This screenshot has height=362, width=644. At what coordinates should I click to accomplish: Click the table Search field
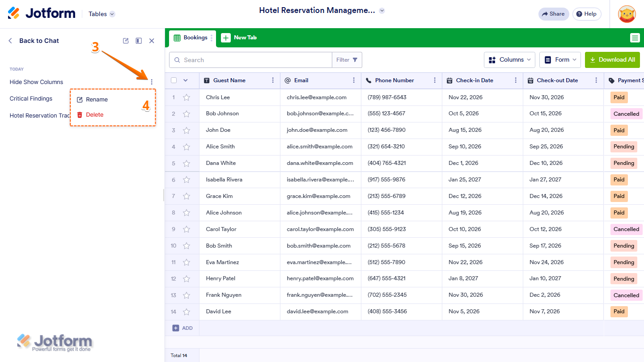250,60
